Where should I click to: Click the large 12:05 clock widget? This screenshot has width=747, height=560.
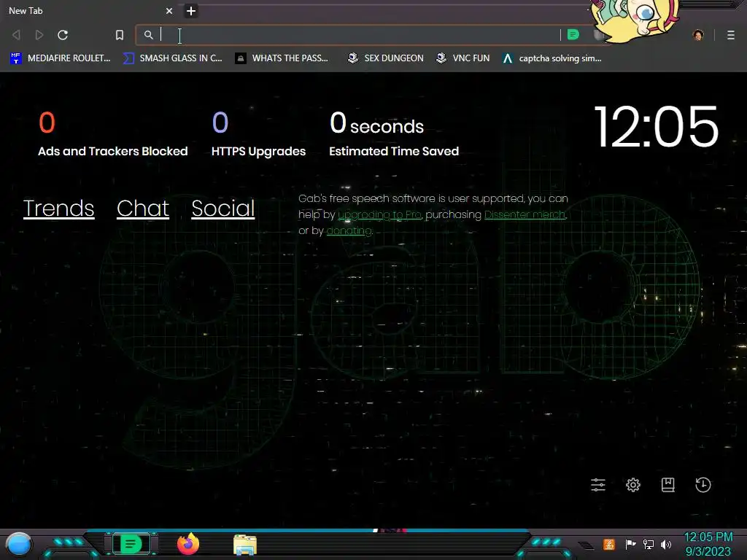657,127
